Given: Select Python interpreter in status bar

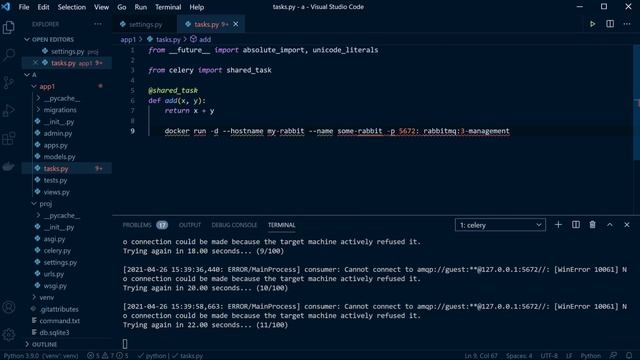Looking at the screenshot, I should (40, 356).
